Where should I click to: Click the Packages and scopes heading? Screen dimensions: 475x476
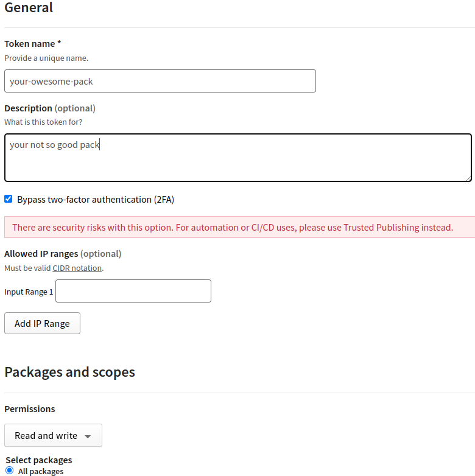[69, 372]
